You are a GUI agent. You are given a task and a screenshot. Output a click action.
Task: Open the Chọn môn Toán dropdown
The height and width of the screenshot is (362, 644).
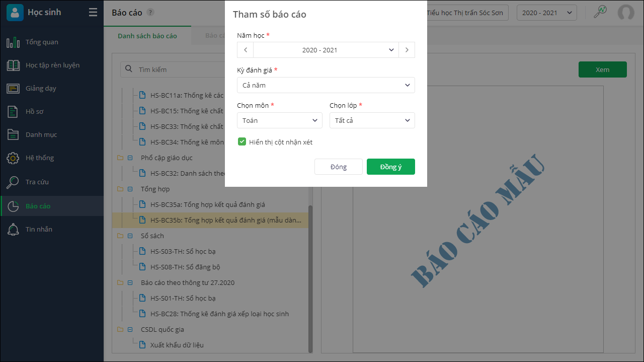point(280,120)
